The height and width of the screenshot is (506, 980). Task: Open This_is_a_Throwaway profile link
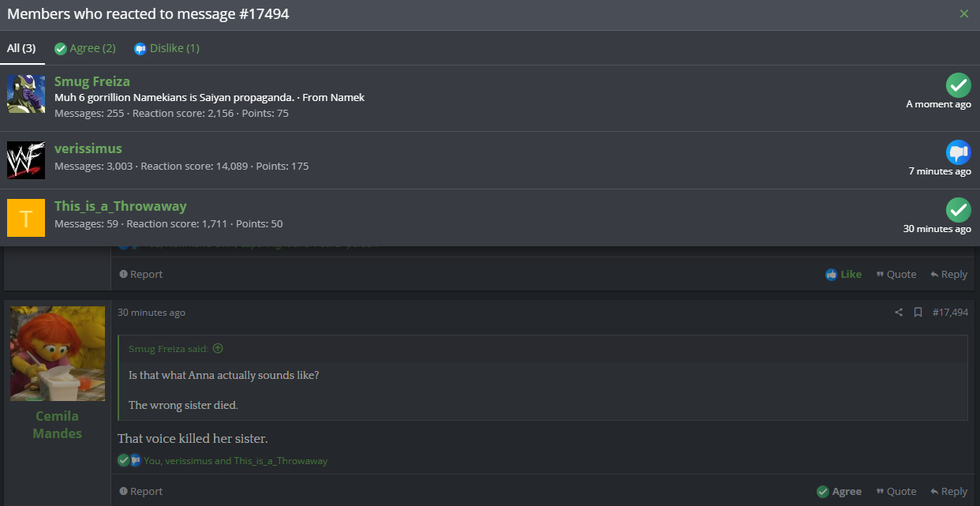(x=121, y=206)
